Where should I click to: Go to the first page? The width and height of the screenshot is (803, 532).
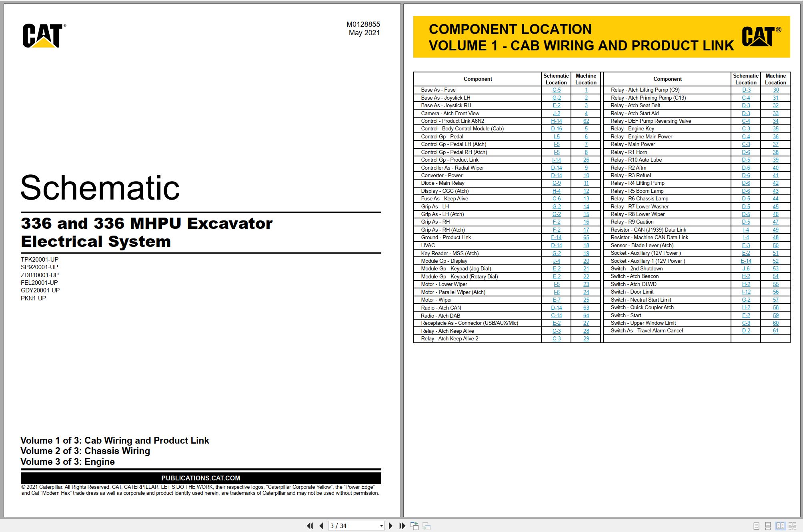coord(310,526)
